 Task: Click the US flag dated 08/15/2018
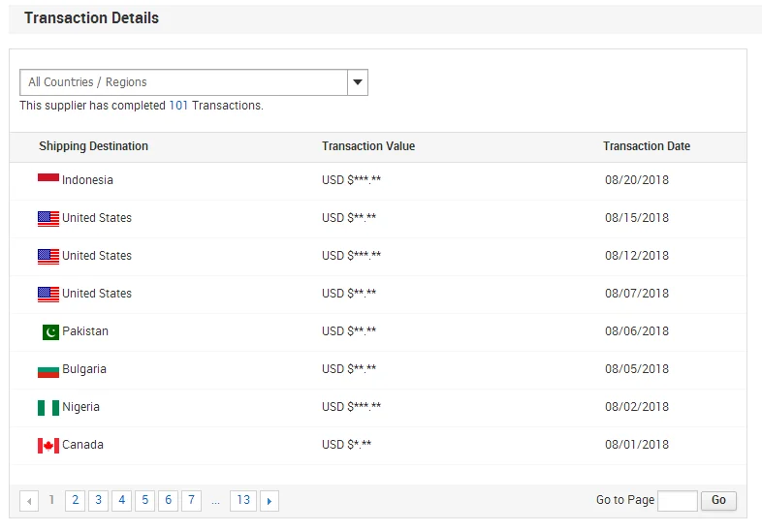[48, 219]
